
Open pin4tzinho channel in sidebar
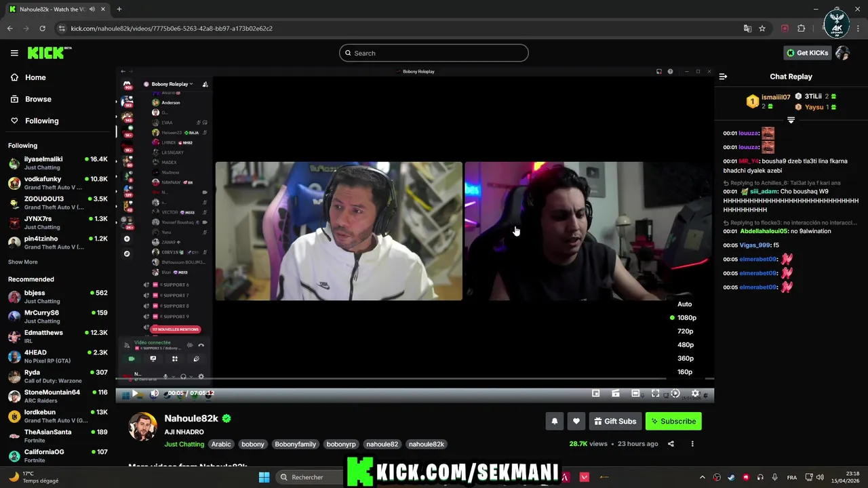[58, 243]
